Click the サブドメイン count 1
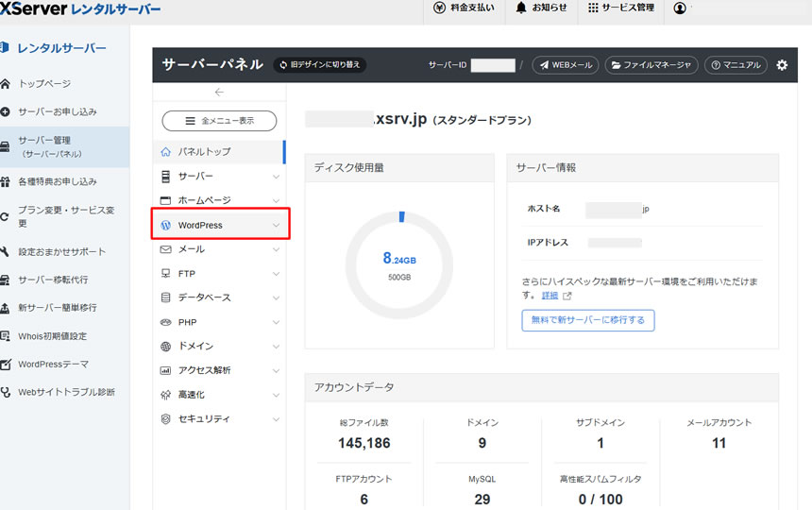Viewport: 812px width, 510px height. (601, 443)
